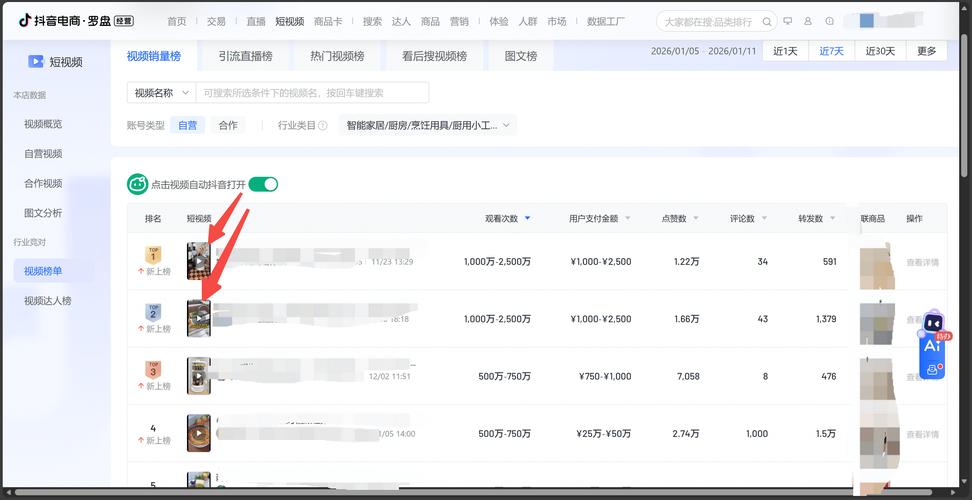This screenshot has height=500, width=972.
Task: Open the 直播 top menu
Action: pos(255,22)
